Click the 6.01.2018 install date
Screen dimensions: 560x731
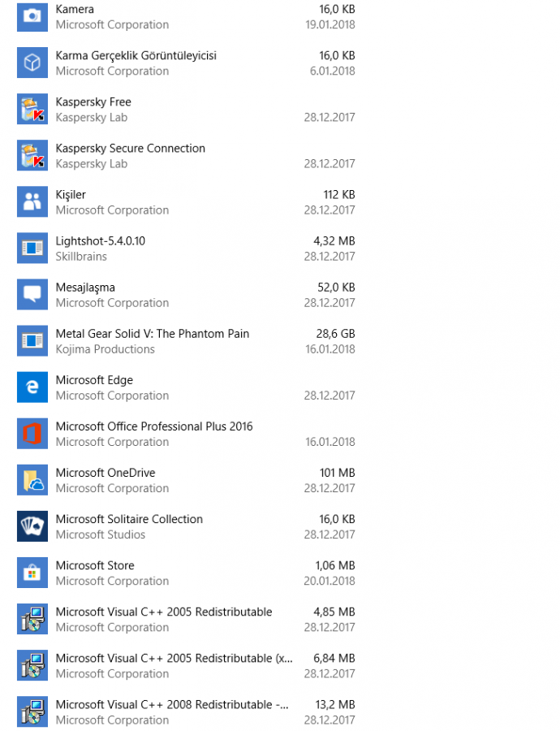(x=332, y=71)
